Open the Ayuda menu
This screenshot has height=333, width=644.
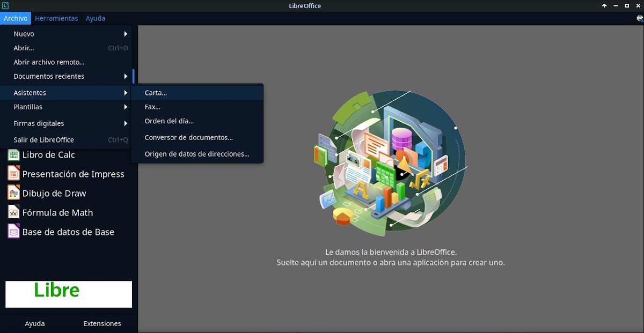coord(95,18)
